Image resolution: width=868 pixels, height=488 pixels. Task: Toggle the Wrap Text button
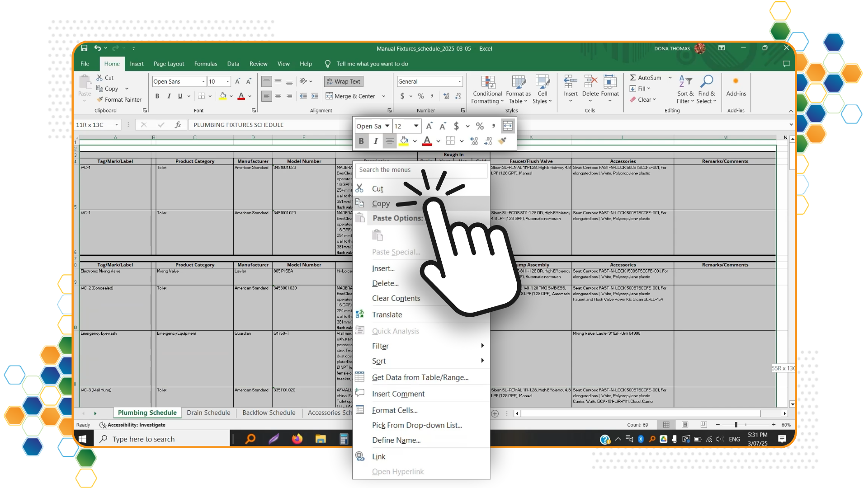(344, 81)
